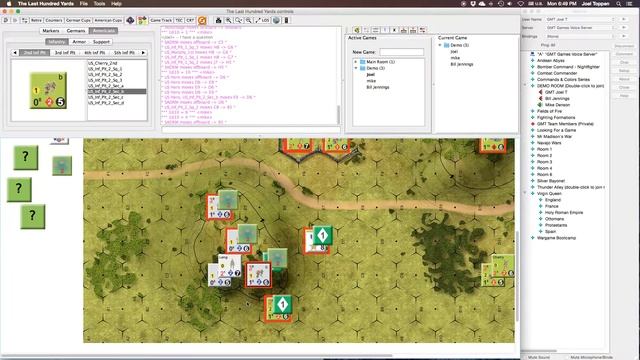Collapse the Virgin Queen channel group
The height and width of the screenshot is (360, 640).
(525, 193)
